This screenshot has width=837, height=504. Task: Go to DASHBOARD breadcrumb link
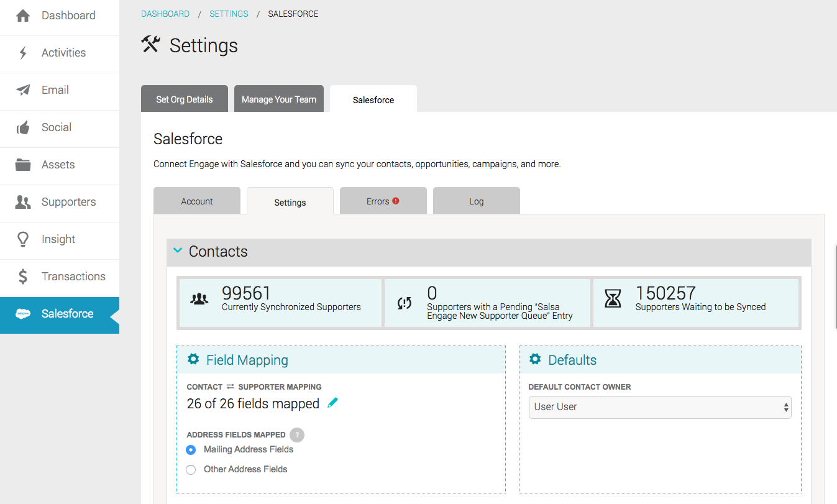coord(165,14)
